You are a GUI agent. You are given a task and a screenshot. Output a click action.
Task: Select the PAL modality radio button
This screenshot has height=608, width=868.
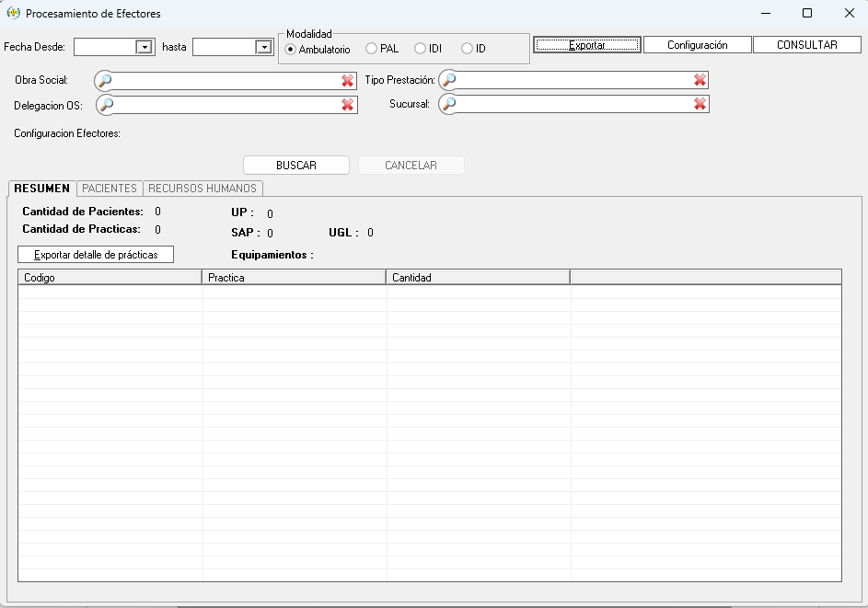[372, 49]
